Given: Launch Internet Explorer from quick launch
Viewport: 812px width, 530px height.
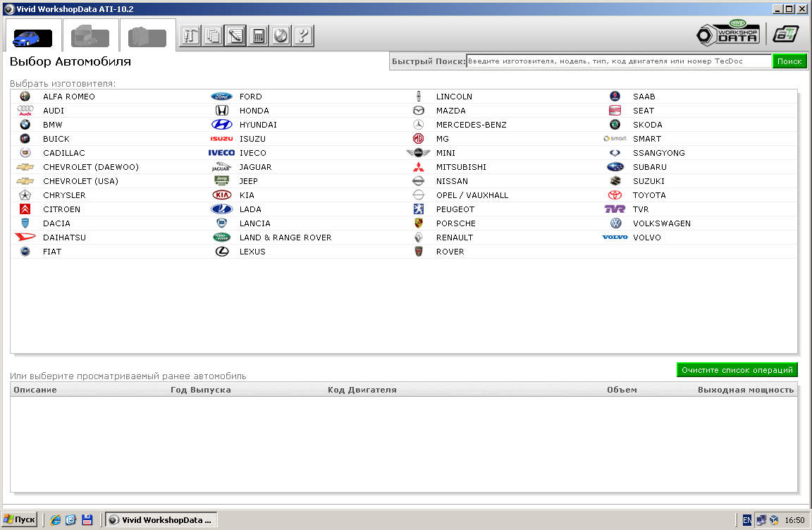Looking at the screenshot, I should click(x=56, y=519).
